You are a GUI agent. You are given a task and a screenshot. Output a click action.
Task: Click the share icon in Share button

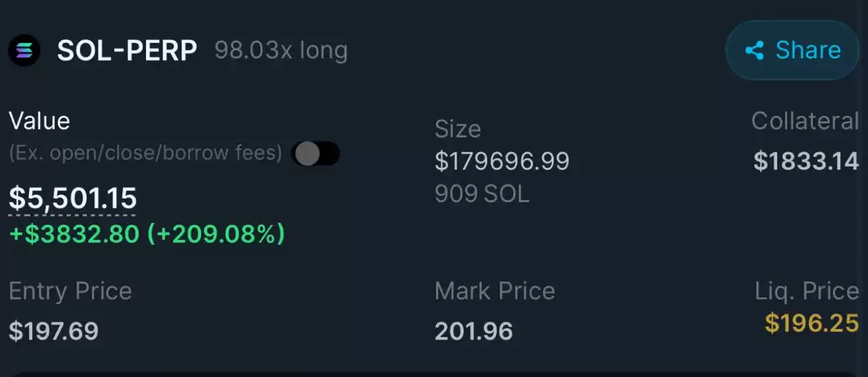point(754,50)
